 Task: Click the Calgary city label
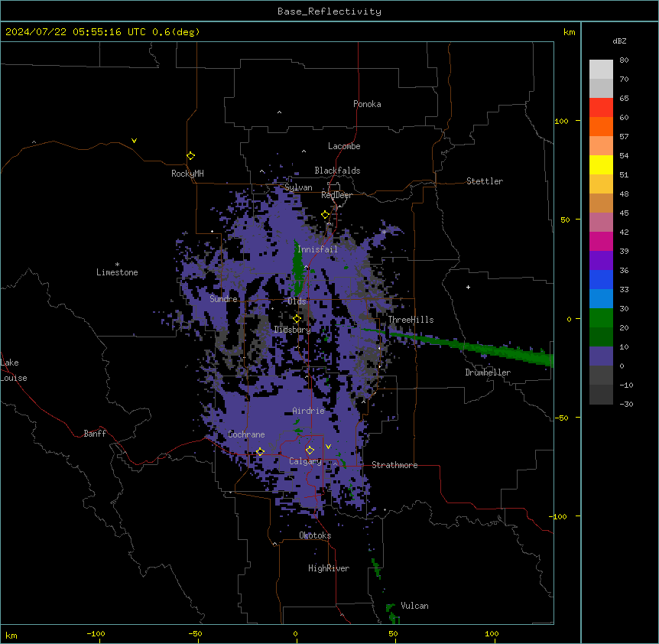305,461
